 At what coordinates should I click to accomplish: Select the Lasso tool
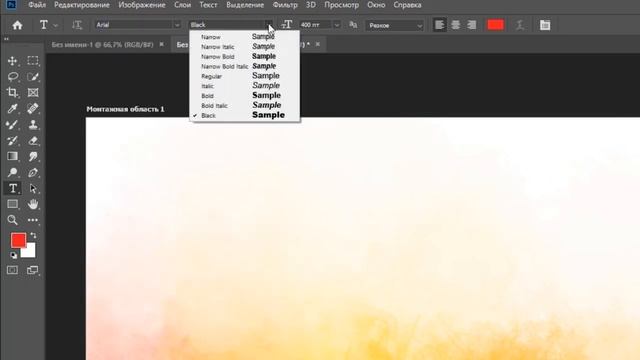[x=12, y=77]
